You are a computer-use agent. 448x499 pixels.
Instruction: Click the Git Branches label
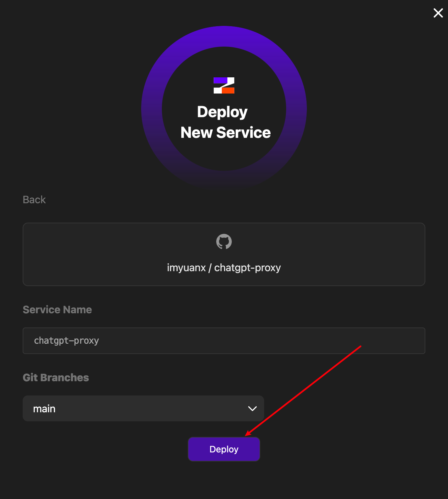tap(56, 378)
